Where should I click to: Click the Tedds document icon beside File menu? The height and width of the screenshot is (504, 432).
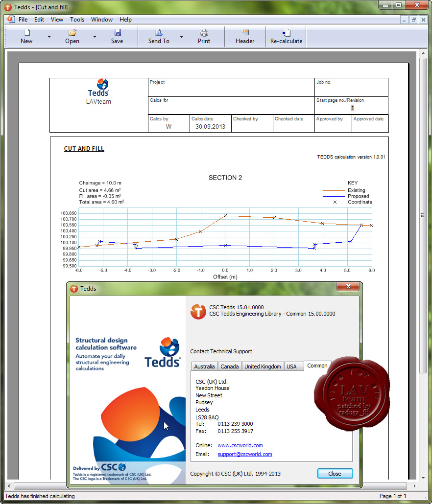(11, 19)
